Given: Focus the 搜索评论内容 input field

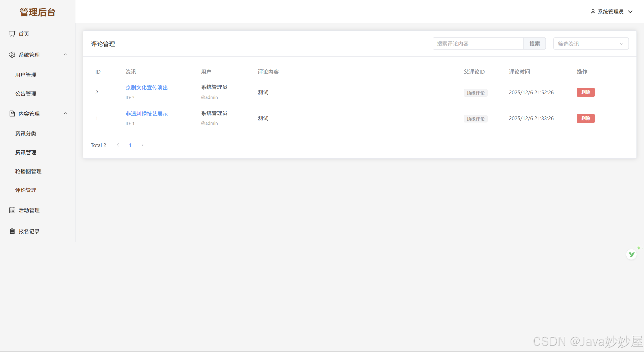Looking at the screenshot, I should [x=478, y=44].
